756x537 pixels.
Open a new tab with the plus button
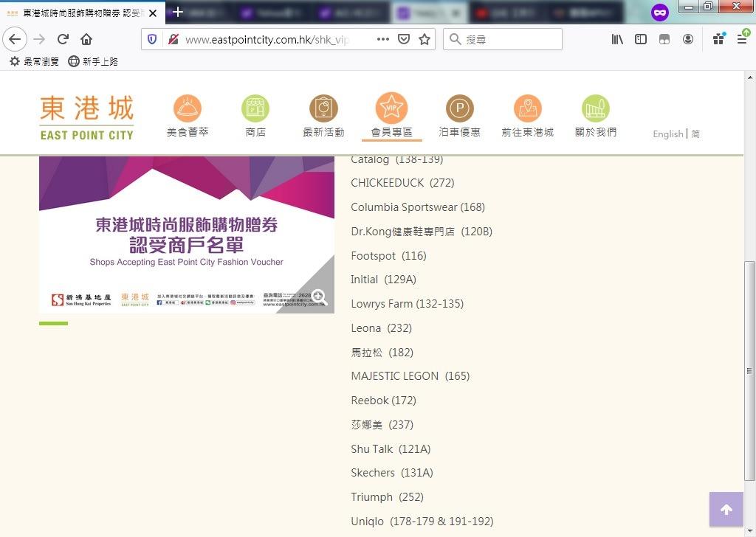177,12
